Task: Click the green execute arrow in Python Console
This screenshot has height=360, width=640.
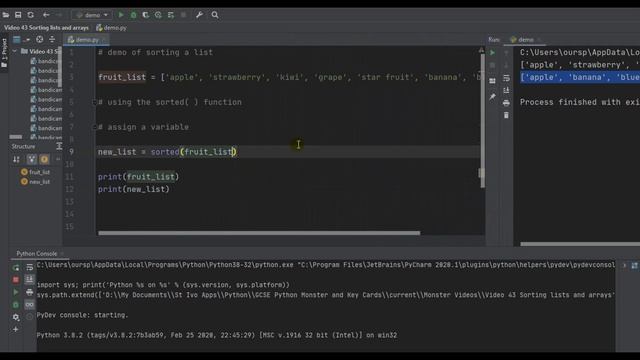Action: pyautogui.click(x=16, y=292)
